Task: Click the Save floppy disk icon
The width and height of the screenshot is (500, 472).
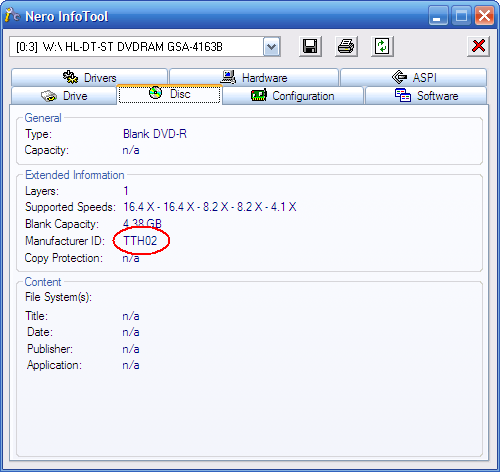Action: coord(310,46)
